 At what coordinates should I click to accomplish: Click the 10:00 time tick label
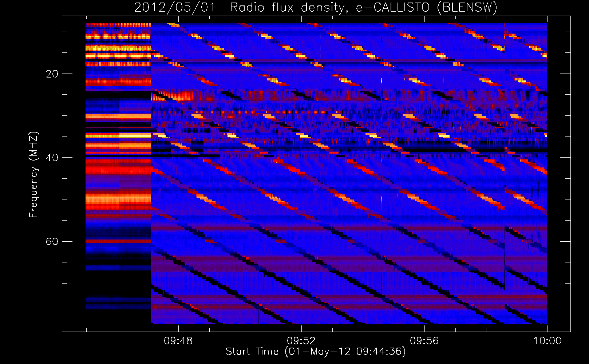pyautogui.click(x=548, y=341)
